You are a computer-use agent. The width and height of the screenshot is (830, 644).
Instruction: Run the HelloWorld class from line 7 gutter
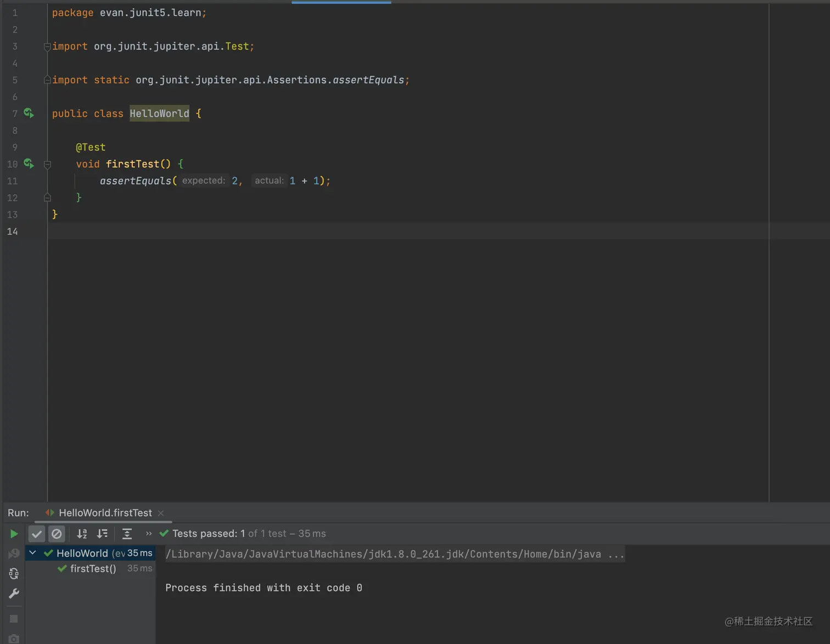[x=29, y=114]
